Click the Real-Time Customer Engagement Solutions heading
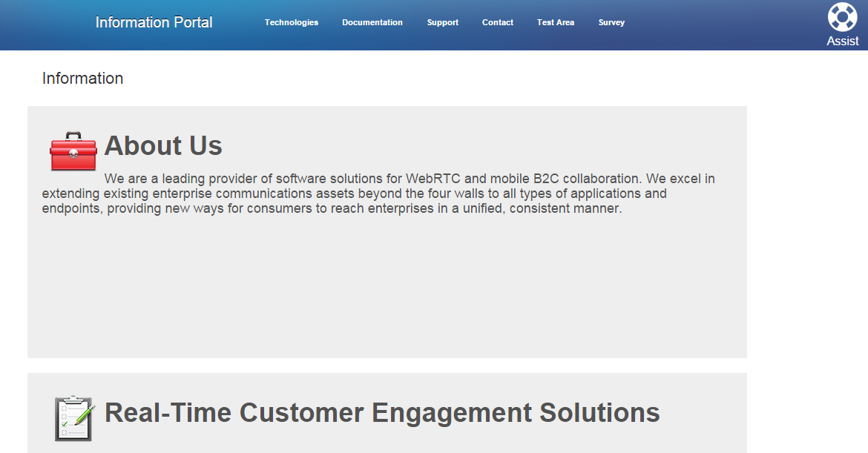This screenshot has height=453, width=868. tap(382, 413)
